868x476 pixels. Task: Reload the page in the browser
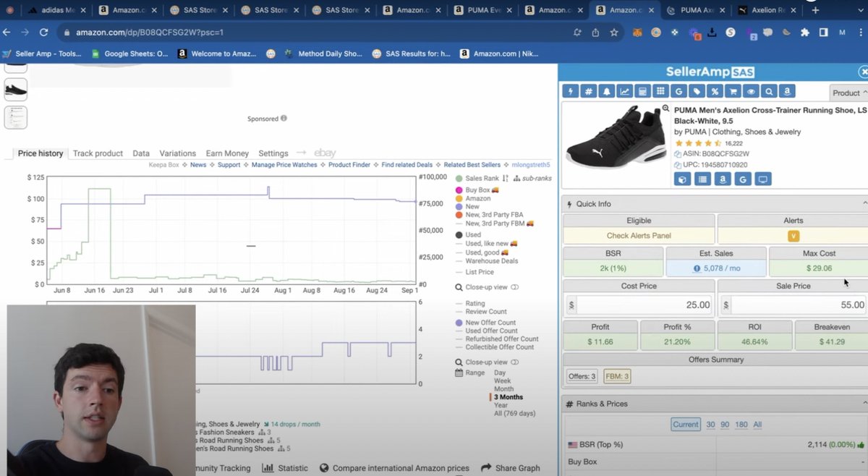pyautogui.click(x=44, y=33)
